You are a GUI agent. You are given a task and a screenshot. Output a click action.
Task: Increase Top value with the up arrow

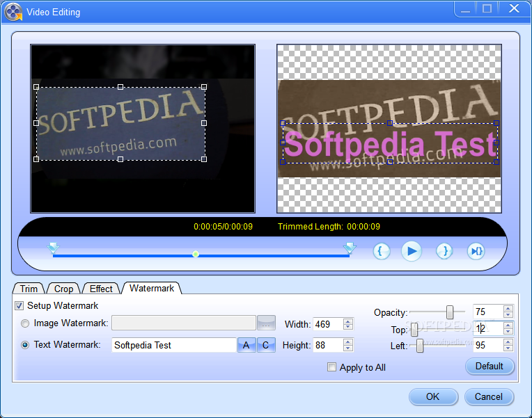click(x=508, y=325)
